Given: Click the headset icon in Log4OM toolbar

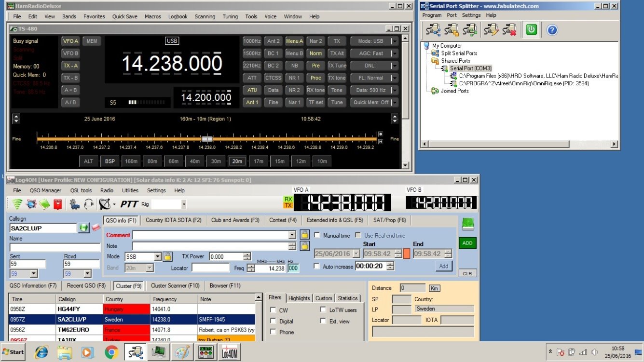Looking at the screenshot, I should 89,204.
